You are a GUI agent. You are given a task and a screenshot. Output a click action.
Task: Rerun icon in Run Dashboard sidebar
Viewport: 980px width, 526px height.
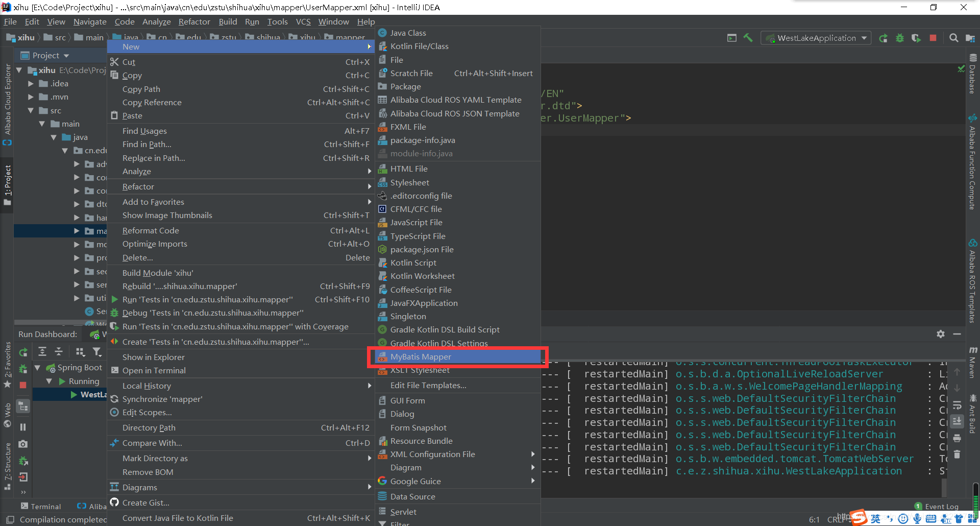23,352
